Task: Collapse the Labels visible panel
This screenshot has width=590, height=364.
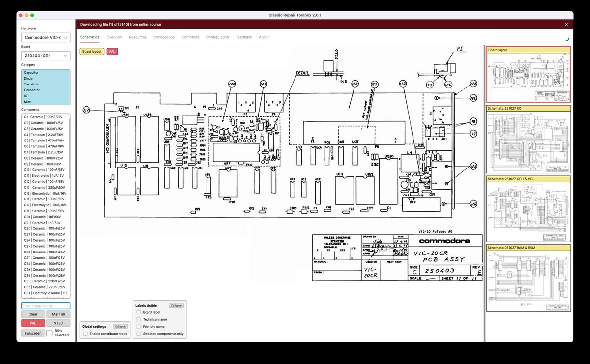Action: pos(176,305)
